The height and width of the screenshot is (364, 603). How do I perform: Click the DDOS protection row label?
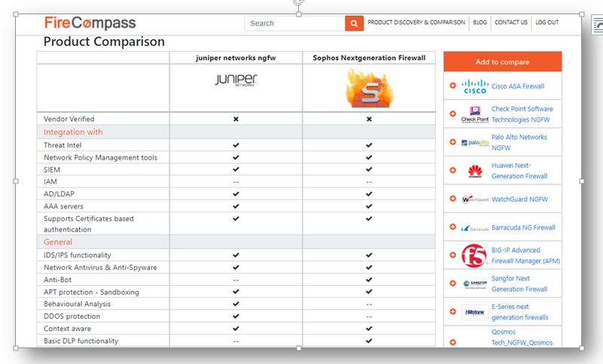(x=72, y=317)
